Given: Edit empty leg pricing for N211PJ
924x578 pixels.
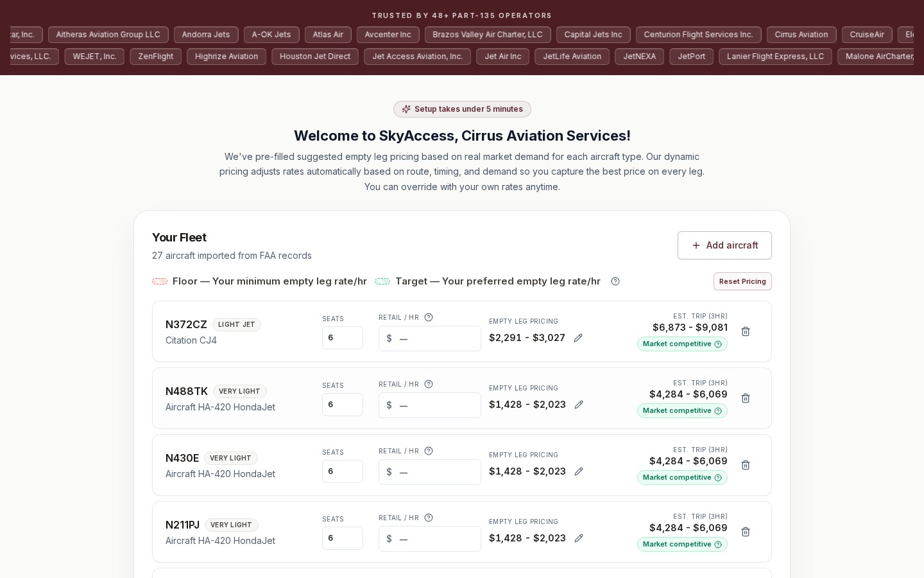Looking at the screenshot, I should (579, 538).
